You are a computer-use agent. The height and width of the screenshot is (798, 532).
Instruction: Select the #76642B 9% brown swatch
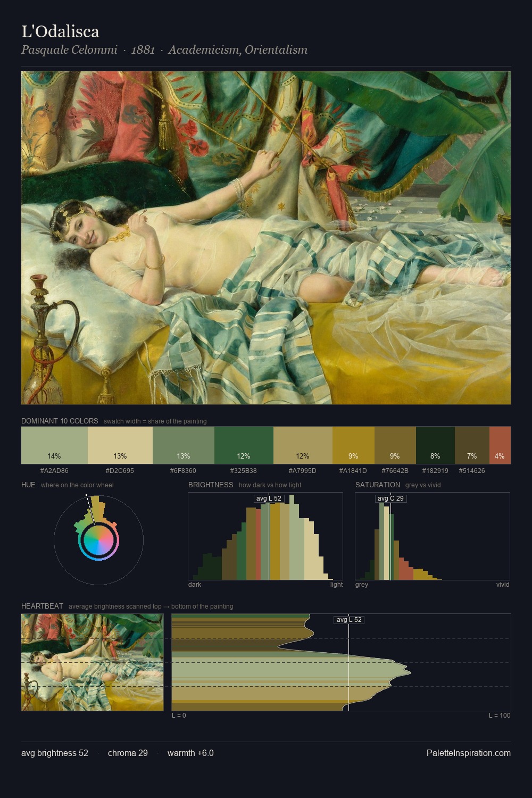click(395, 445)
